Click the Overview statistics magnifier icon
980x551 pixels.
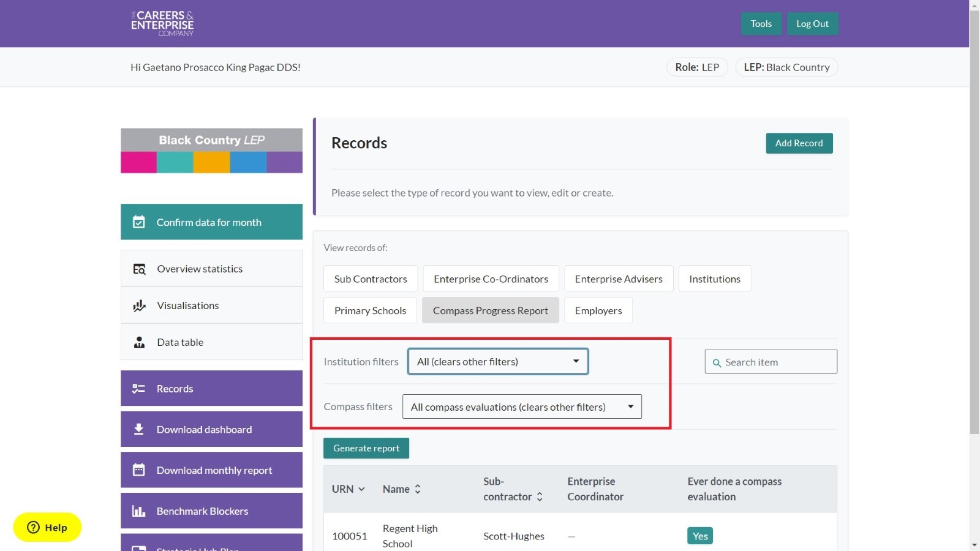point(140,269)
